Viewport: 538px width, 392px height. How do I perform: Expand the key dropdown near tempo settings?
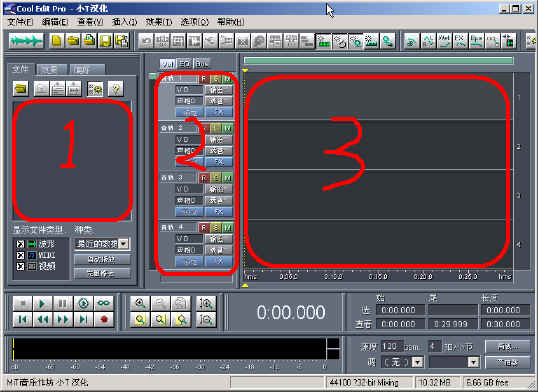[x=417, y=362]
